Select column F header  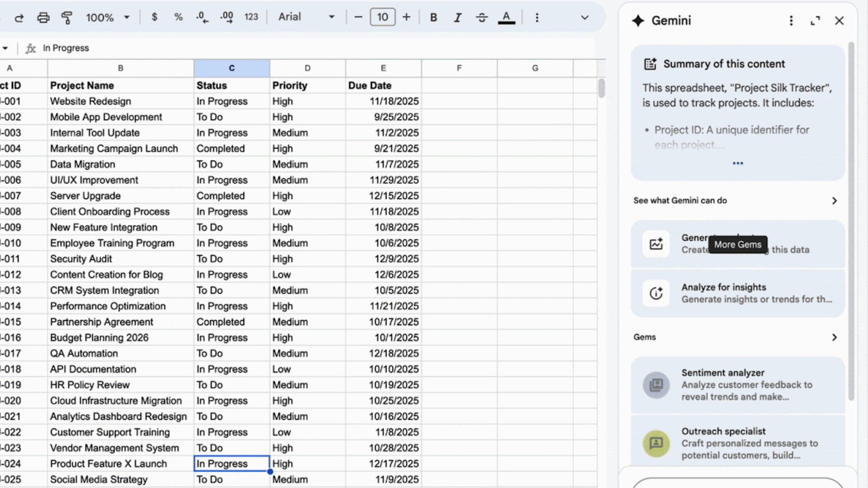459,68
